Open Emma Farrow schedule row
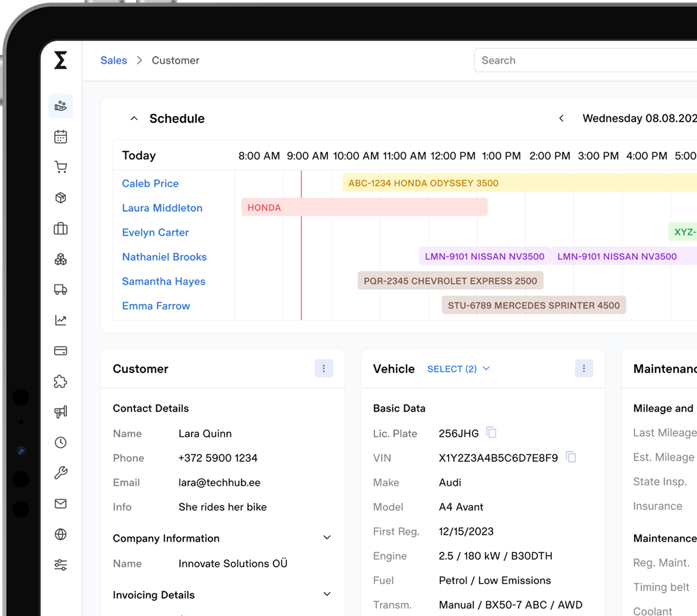697x616 pixels. [156, 306]
